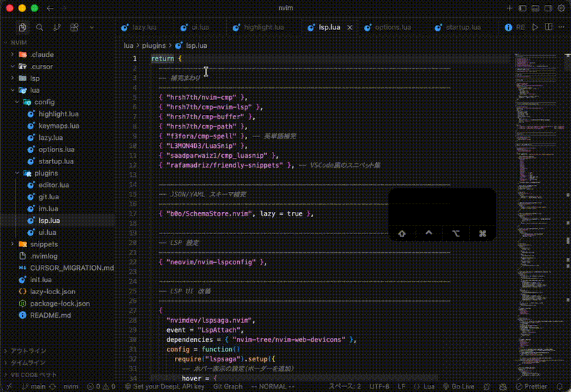Toggle the bottom panel layout button
This screenshot has width=571, height=392.
click(536, 8)
